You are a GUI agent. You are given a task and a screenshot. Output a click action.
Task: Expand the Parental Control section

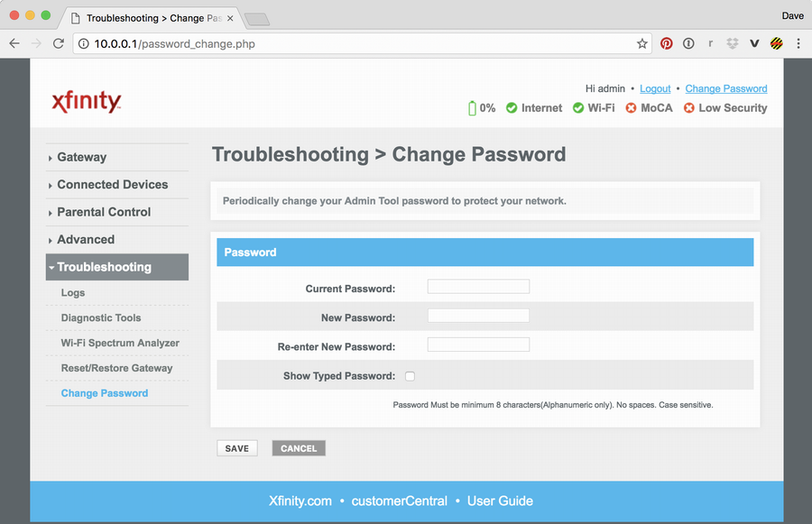[x=117, y=212]
